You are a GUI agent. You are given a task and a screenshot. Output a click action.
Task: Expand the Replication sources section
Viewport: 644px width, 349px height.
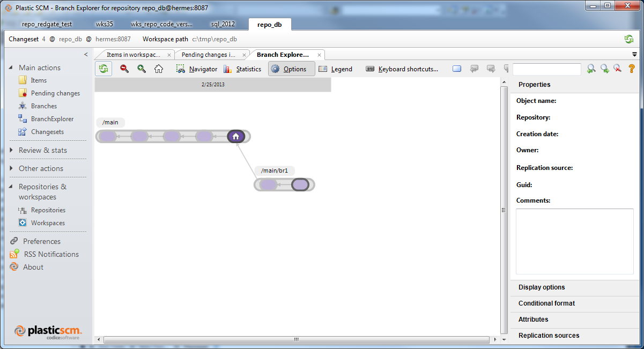[x=574, y=336]
